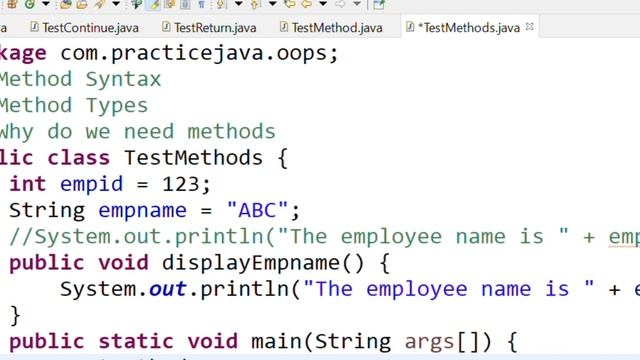This screenshot has width=640, height=360.
Task: Open the Back history dropdown arrow
Action: click(x=323, y=4)
